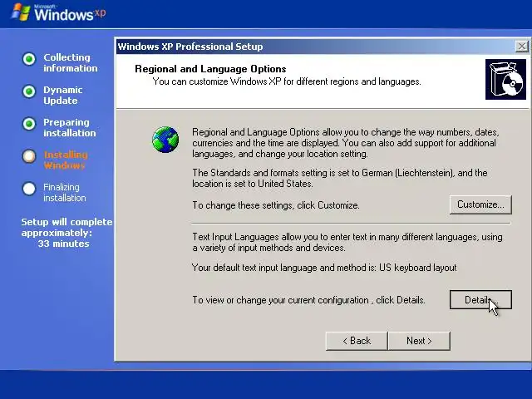Click the "Regional and Language Options" heading

click(x=210, y=69)
